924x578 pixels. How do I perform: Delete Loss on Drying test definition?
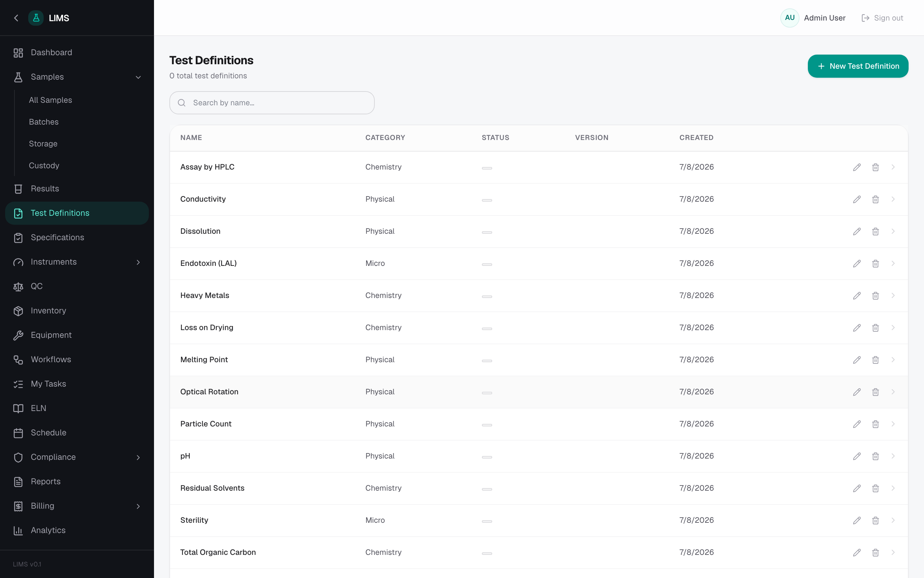876,328
